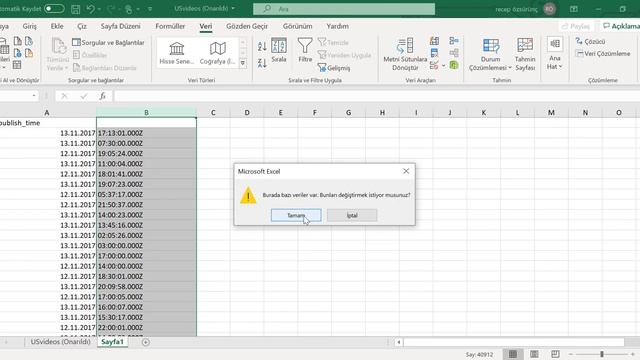Select the Veri ribbon tab
This screenshot has width=640, height=360.
click(x=206, y=26)
